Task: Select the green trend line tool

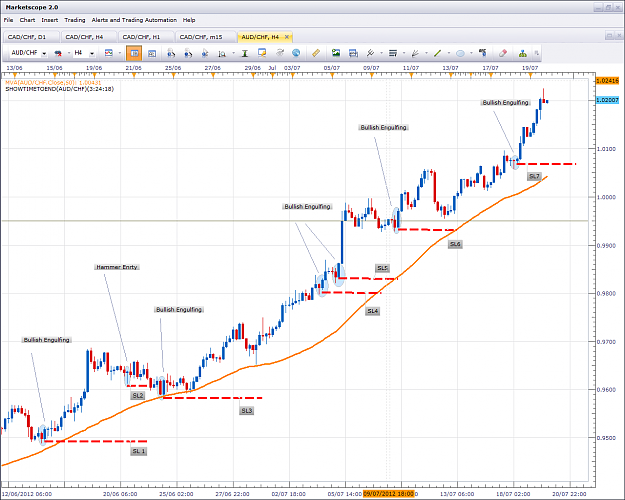Action: pos(438,53)
